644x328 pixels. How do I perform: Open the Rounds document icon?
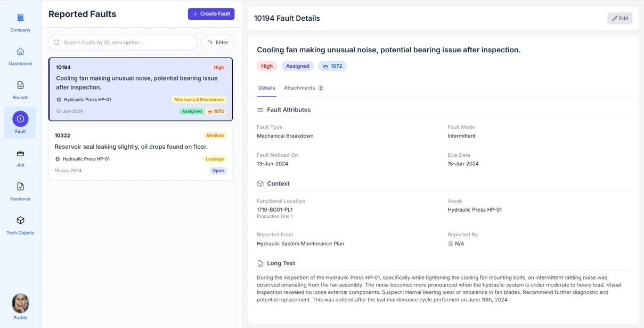point(20,85)
